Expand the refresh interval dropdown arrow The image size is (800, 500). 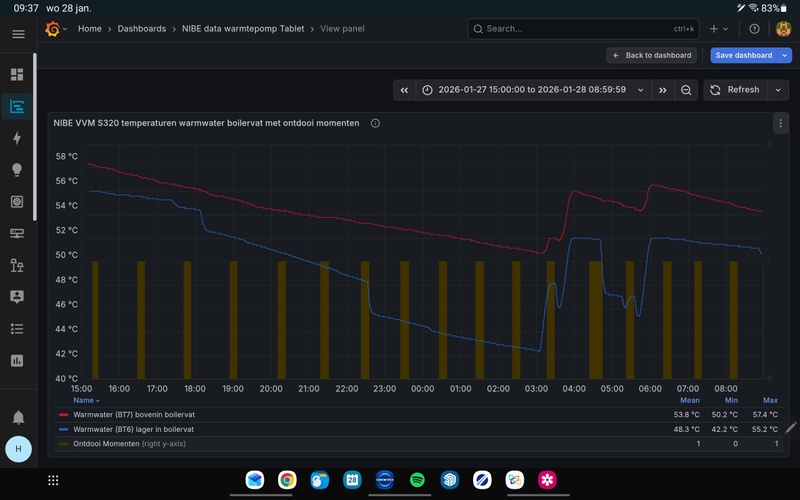[778, 90]
